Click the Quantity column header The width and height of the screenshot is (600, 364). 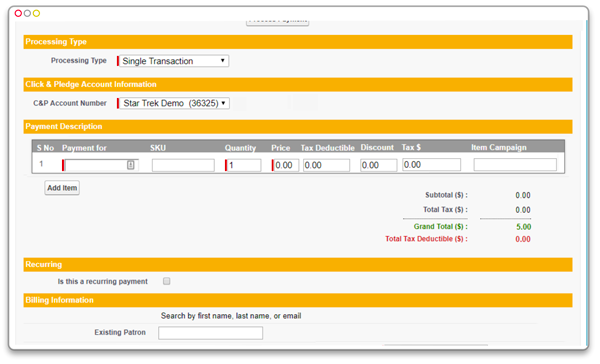(x=240, y=148)
